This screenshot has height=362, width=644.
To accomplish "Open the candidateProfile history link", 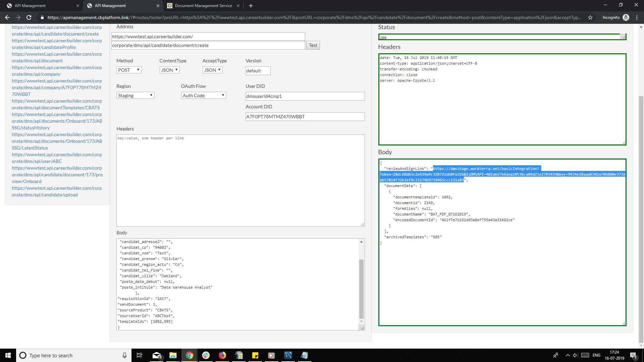I will [x=57, y=44].
